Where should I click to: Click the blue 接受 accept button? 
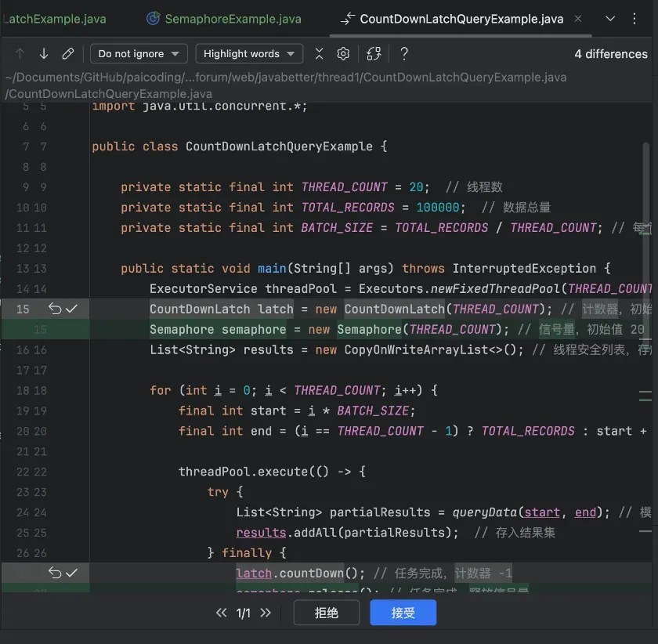pos(403,613)
